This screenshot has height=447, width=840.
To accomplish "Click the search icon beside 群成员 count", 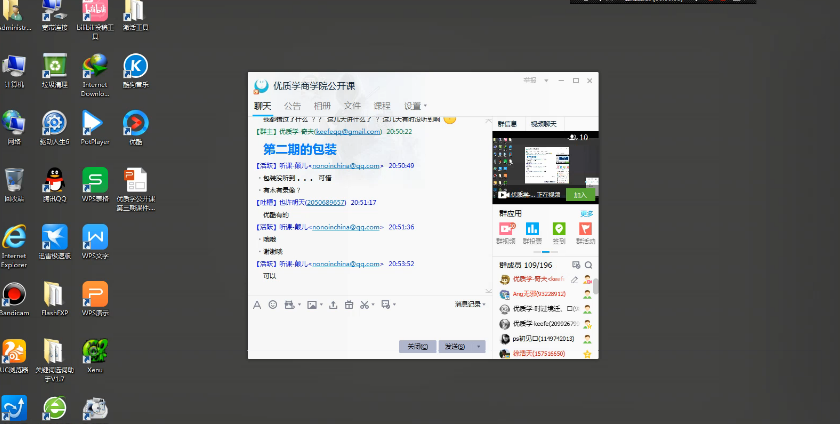I will tap(588, 265).
